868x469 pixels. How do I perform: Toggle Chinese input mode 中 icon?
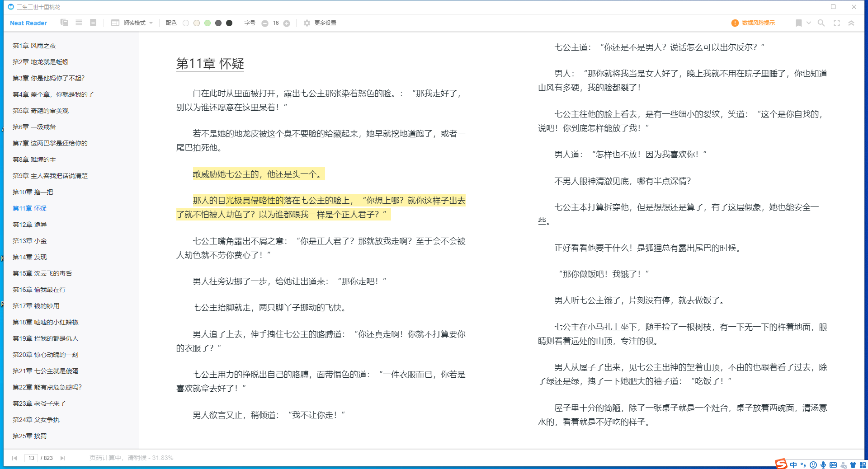pos(793,465)
